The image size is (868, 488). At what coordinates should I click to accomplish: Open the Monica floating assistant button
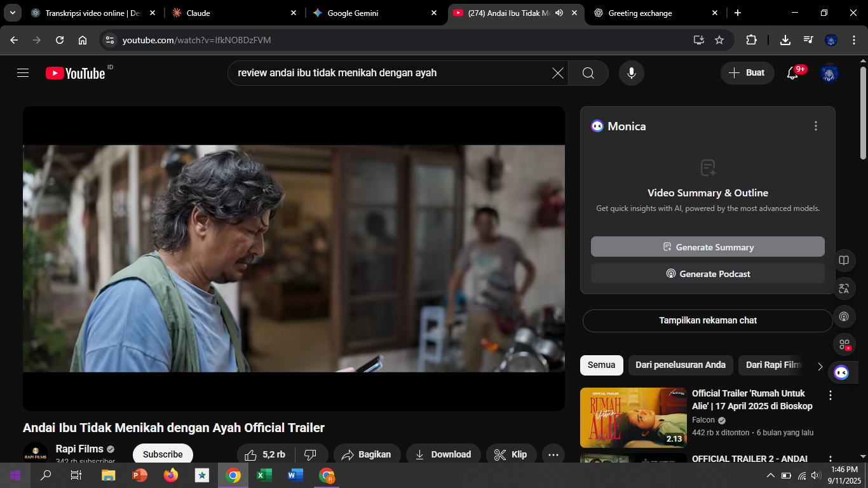pos(841,372)
